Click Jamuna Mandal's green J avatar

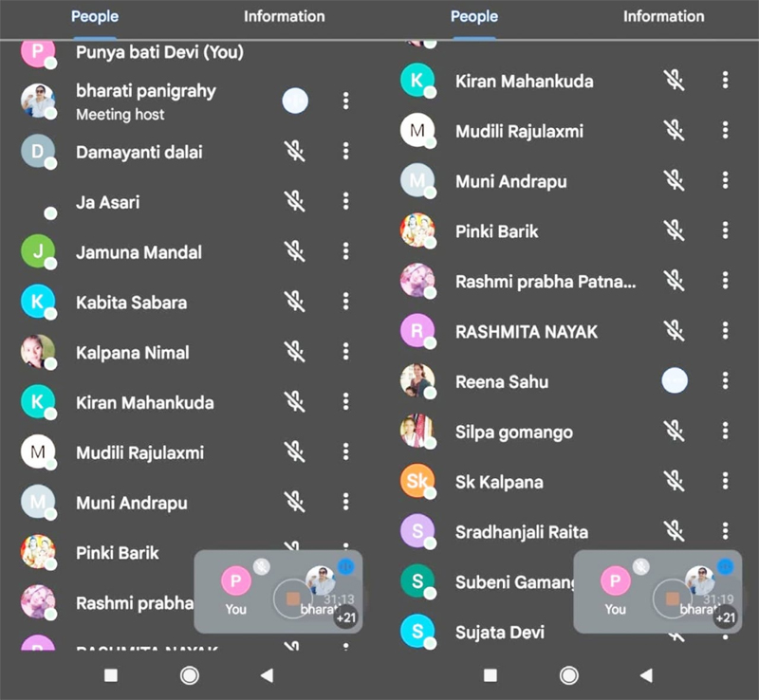click(38, 251)
